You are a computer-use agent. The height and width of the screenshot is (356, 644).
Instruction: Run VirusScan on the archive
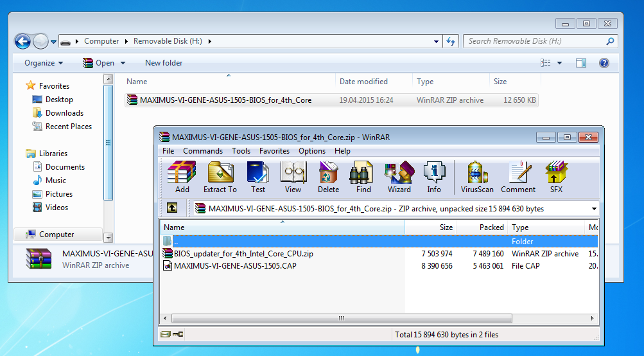477,177
